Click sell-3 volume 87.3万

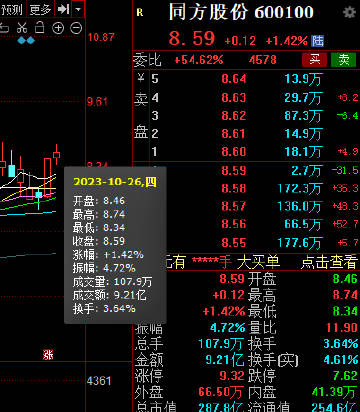(303, 116)
